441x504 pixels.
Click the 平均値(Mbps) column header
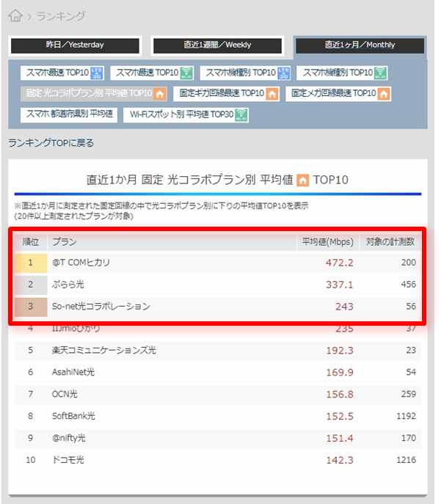pyautogui.click(x=327, y=241)
